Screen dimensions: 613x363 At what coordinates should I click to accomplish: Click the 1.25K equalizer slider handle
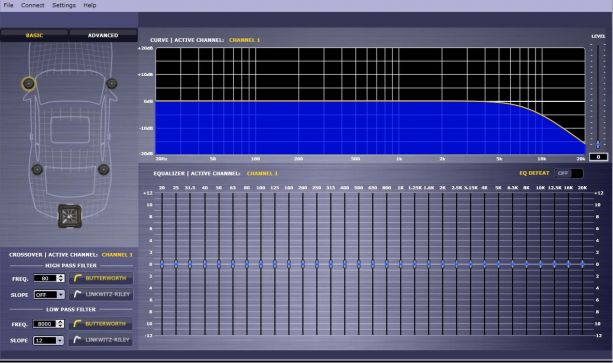[415, 265]
